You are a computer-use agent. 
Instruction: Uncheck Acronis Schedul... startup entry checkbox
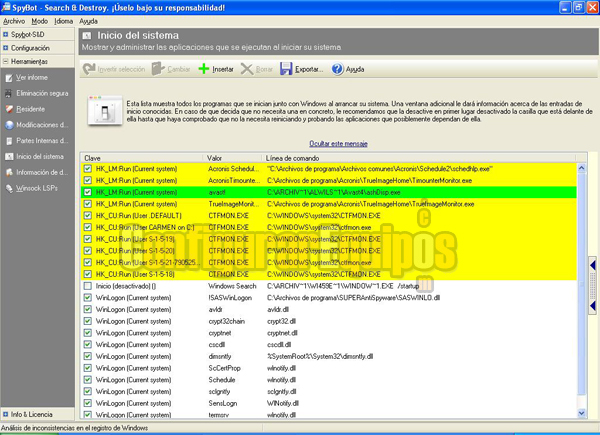coord(88,169)
